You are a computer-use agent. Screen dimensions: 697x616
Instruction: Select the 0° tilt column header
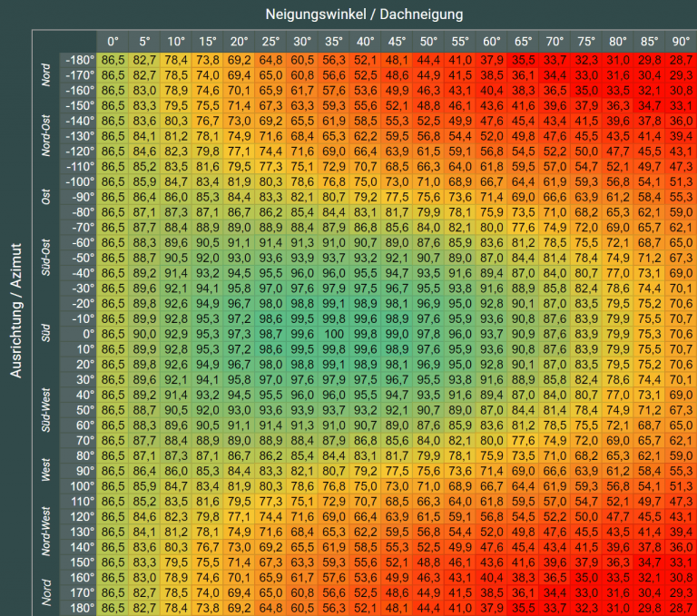coord(113,42)
